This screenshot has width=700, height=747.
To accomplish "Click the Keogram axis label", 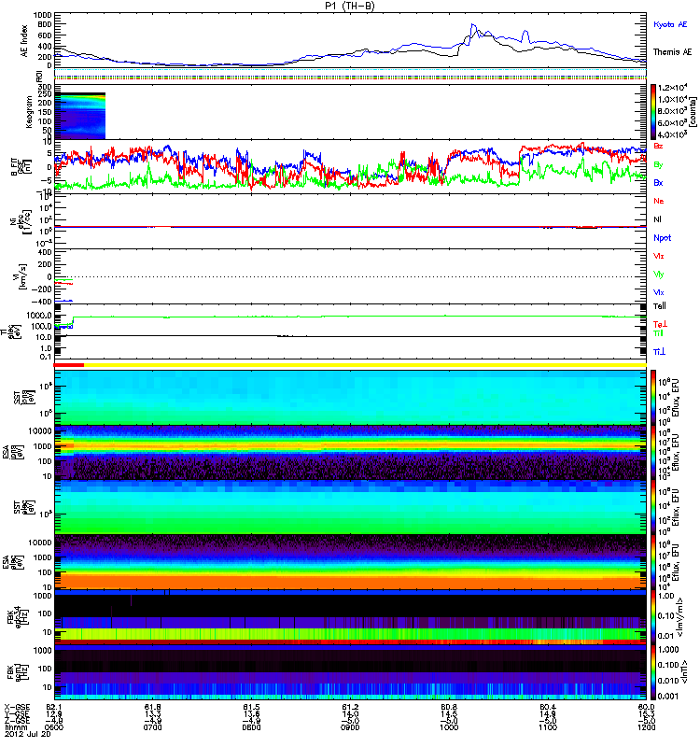I will click(29, 112).
